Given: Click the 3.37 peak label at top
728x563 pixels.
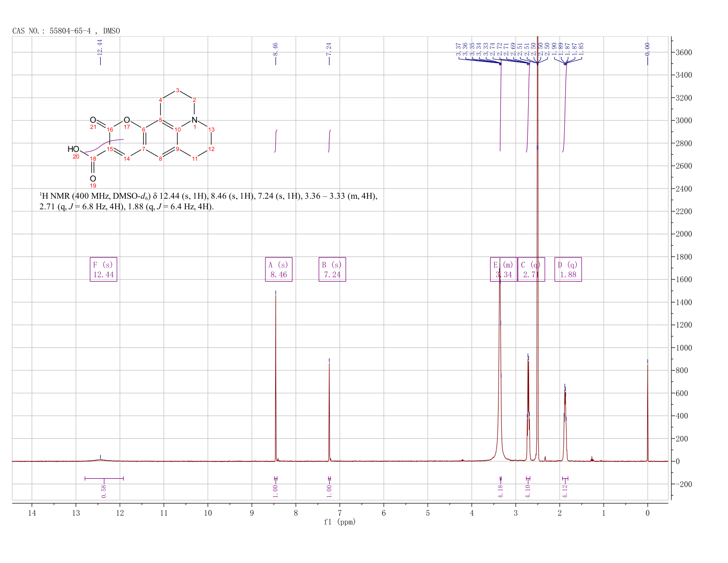Looking at the screenshot, I should point(458,49).
